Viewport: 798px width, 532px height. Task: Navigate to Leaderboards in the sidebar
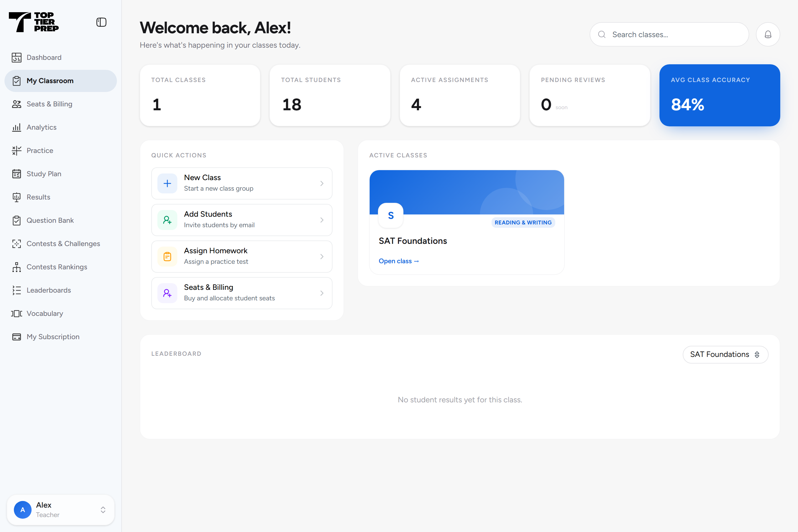tap(61, 290)
